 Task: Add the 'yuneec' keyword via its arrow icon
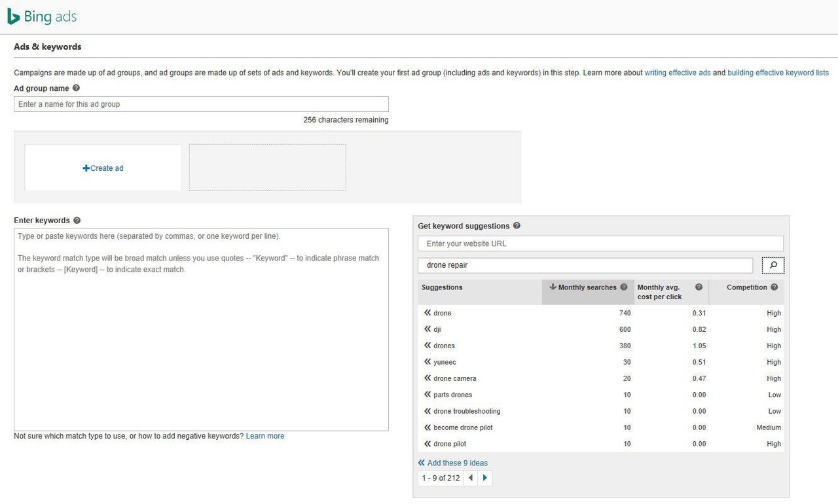coord(428,362)
